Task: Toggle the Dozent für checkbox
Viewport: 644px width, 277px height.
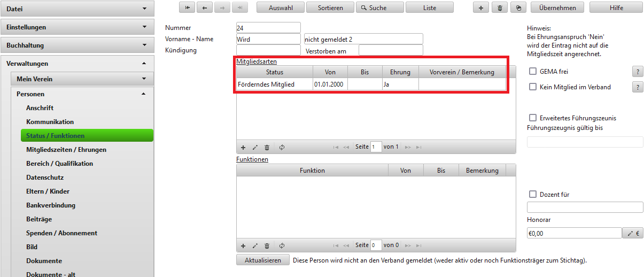Action: [x=533, y=195]
